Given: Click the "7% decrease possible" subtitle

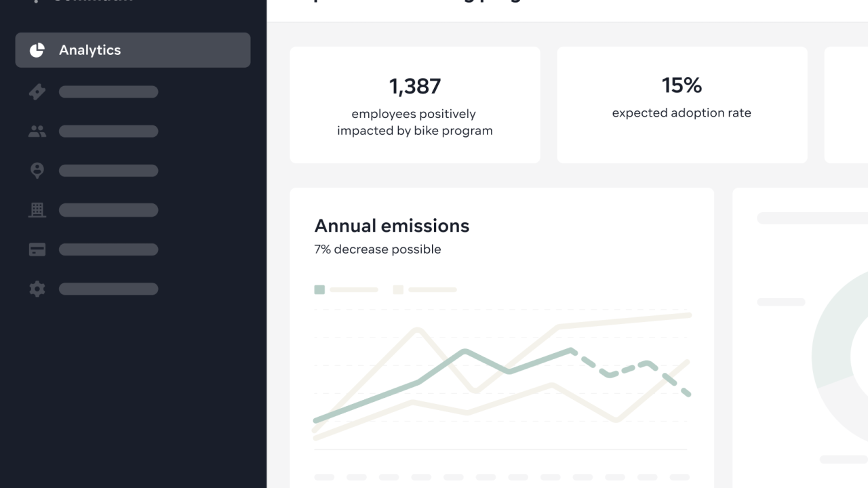Looking at the screenshot, I should tap(377, 249).
